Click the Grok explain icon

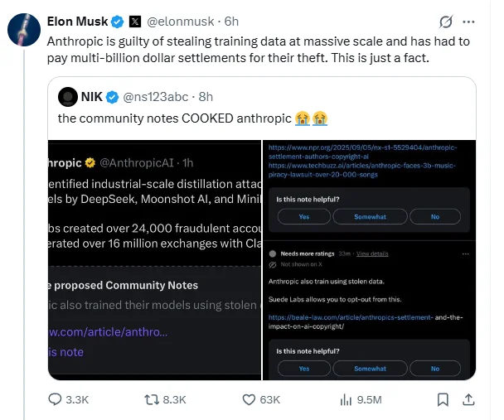tap(445, 21)
